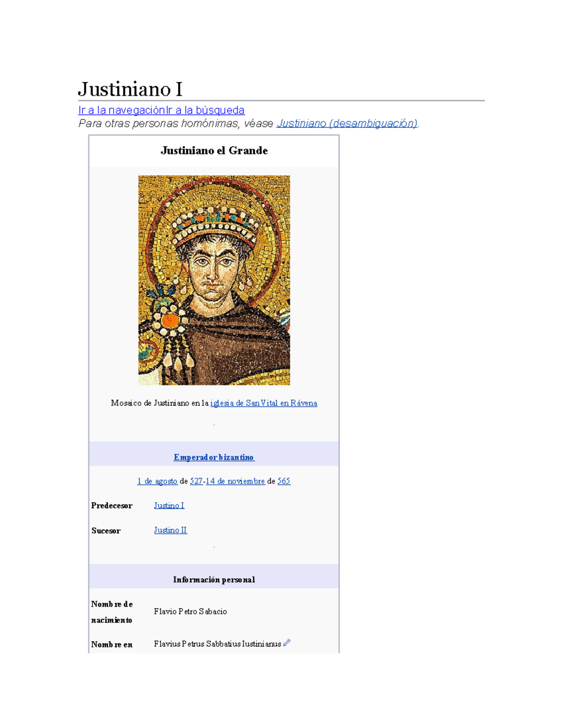Viewport: 563px width, 728px height.
Task: Click the 'Predecesor' row label
Action: coord(112,506)
